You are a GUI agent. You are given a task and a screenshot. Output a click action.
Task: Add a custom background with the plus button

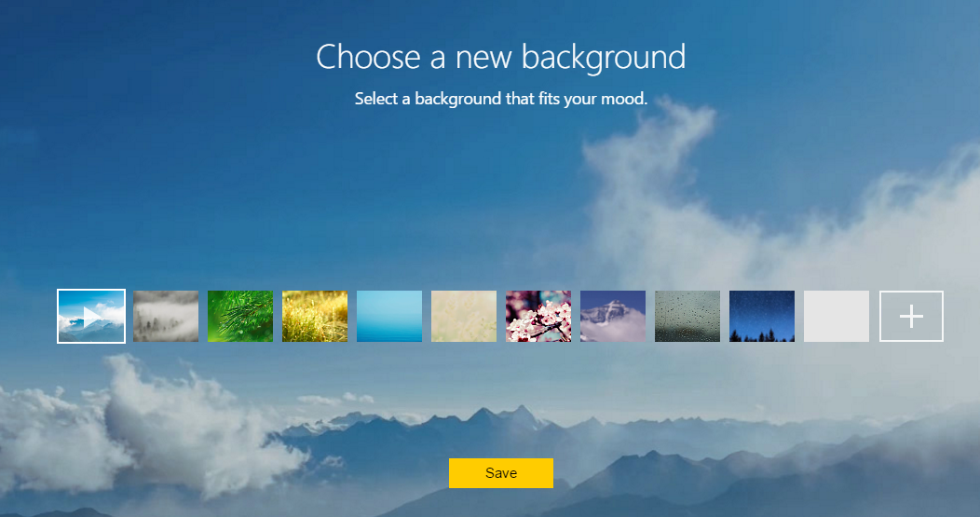(x=911, y=317)
